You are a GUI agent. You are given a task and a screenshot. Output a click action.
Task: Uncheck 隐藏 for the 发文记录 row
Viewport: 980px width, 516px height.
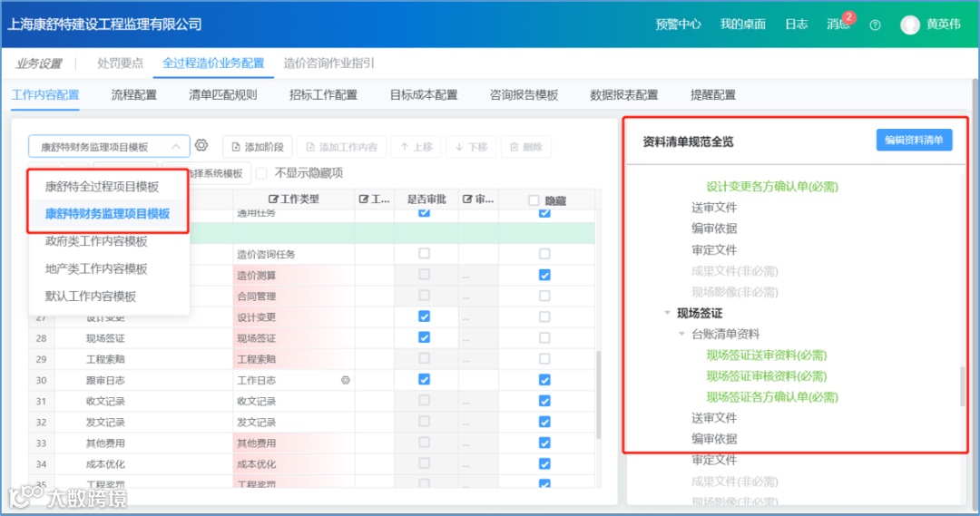click(x=544, y=422)
